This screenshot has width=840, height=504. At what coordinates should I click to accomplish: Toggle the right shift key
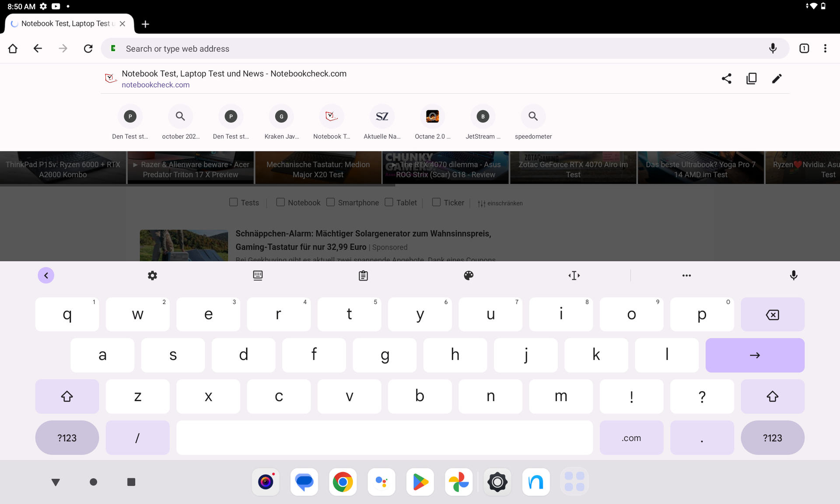click(x=773, y=396)
